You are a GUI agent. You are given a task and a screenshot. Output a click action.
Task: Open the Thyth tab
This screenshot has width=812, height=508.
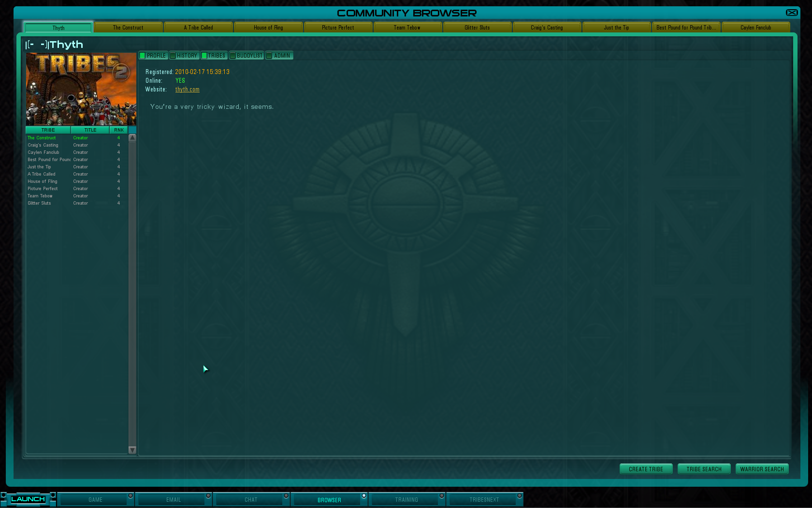[x=58, y=28]
